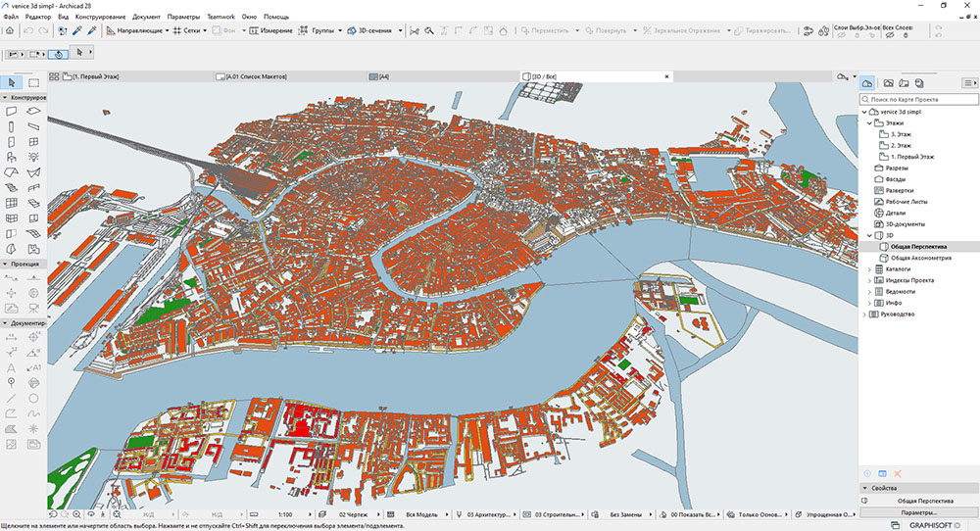The width and height of the screenshot is (980, 531).
Task: Select Рабочие Листы in Navigator
Action: [906, 202]
